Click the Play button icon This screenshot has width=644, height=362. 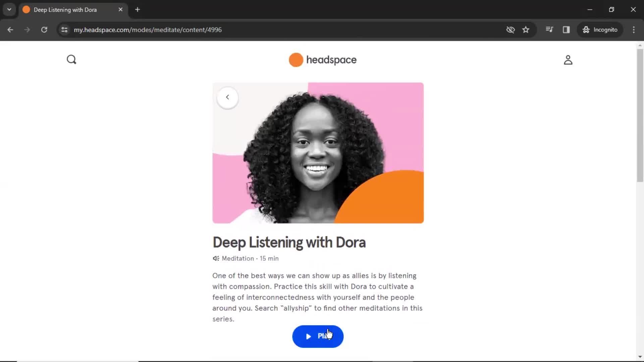click(x=309, y=336)
